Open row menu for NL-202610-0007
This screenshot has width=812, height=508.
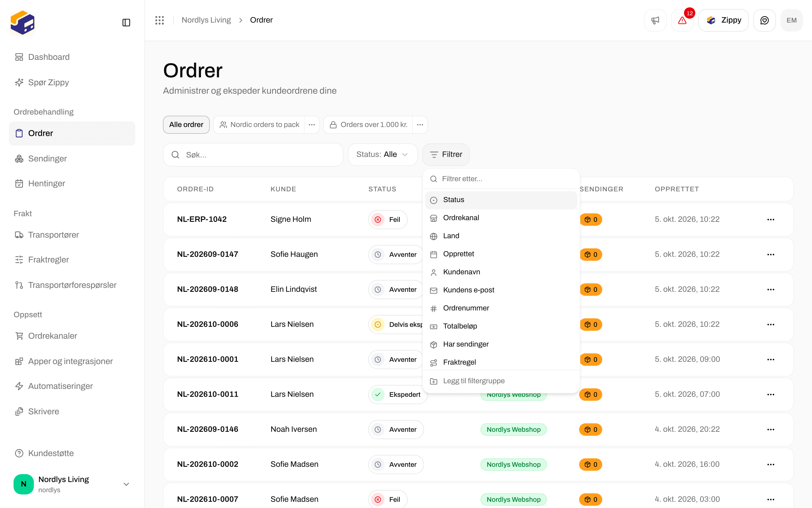tap(771, 499)
